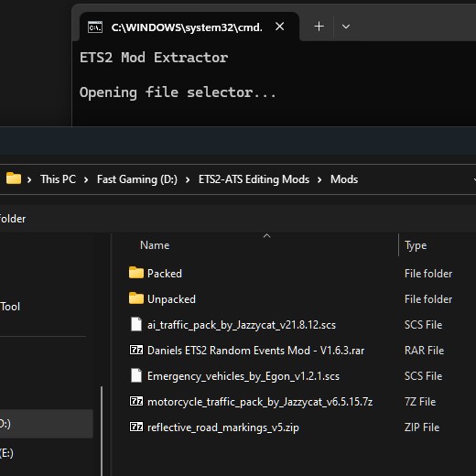
Task: Click the 7z icon of reflective_road_markings
Action: point(136,427)
